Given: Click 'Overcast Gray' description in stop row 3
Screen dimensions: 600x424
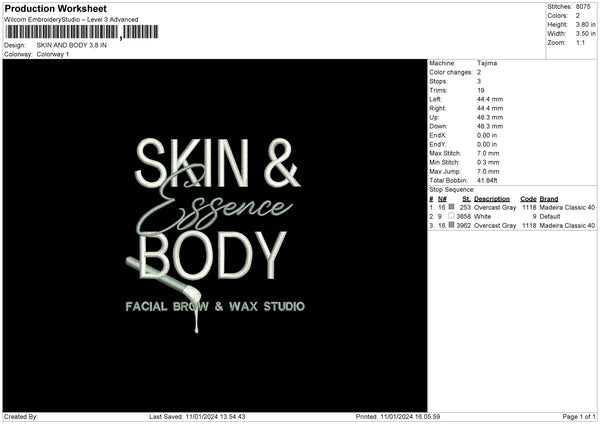Looking at the screenshot, I should (495, 225).
